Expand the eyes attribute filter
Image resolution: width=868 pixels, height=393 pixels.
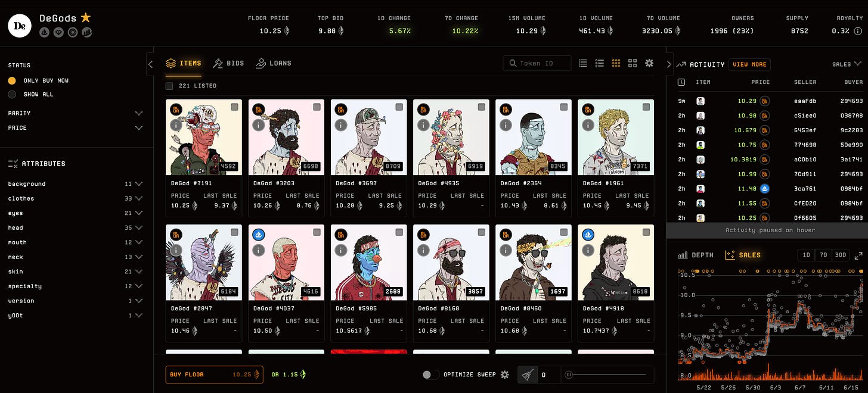tap(75, 213)
